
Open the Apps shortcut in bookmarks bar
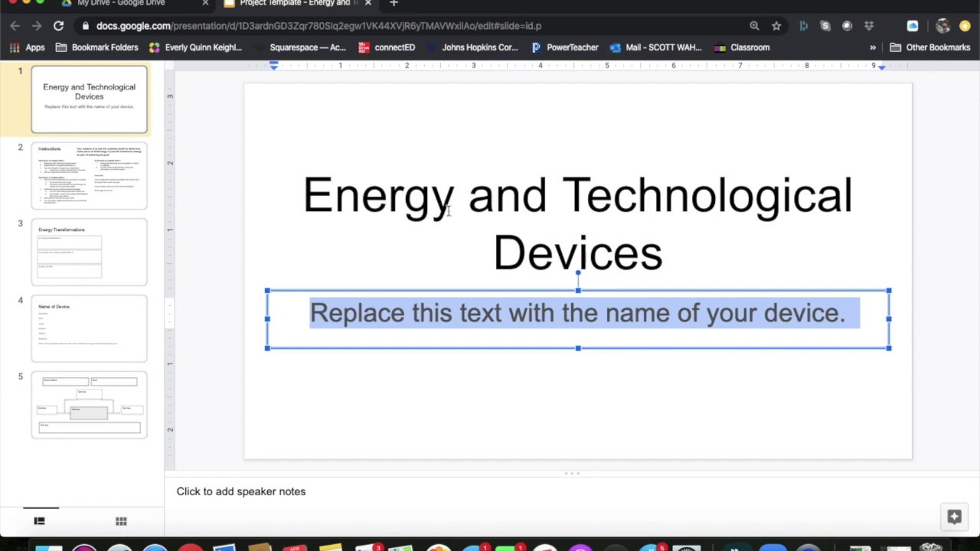pos(27,47)
